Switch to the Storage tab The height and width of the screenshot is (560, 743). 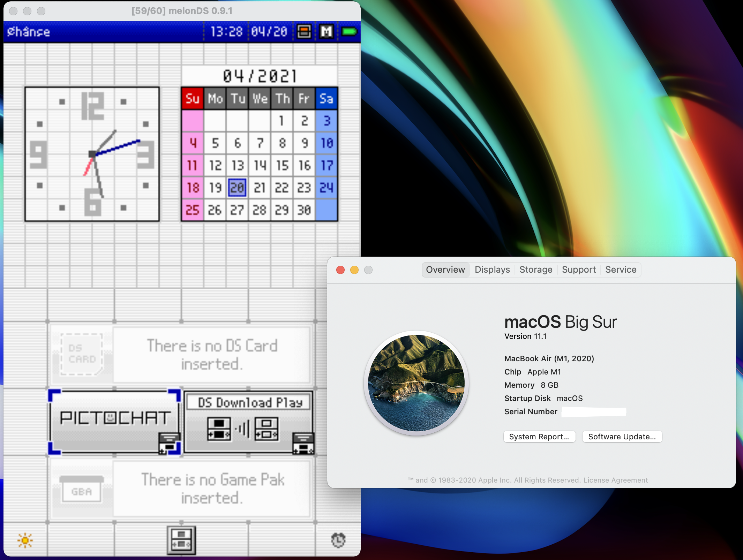tap(536, 269)
